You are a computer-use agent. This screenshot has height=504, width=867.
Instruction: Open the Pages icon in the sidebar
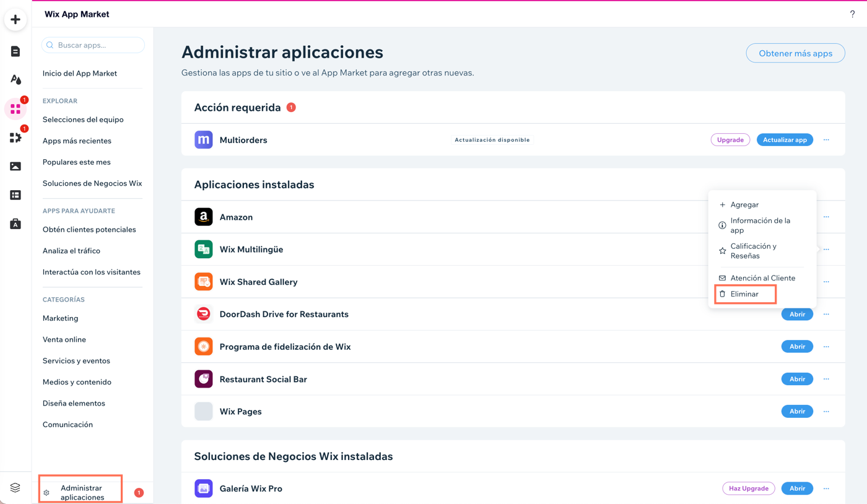(15, 51)
